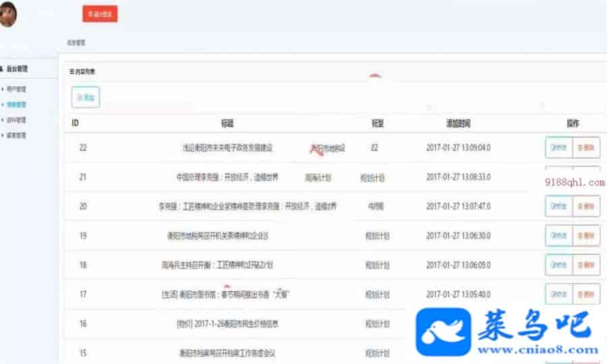Edit the row with ID 19
The image size is (607, 364).
coord(558,236)
